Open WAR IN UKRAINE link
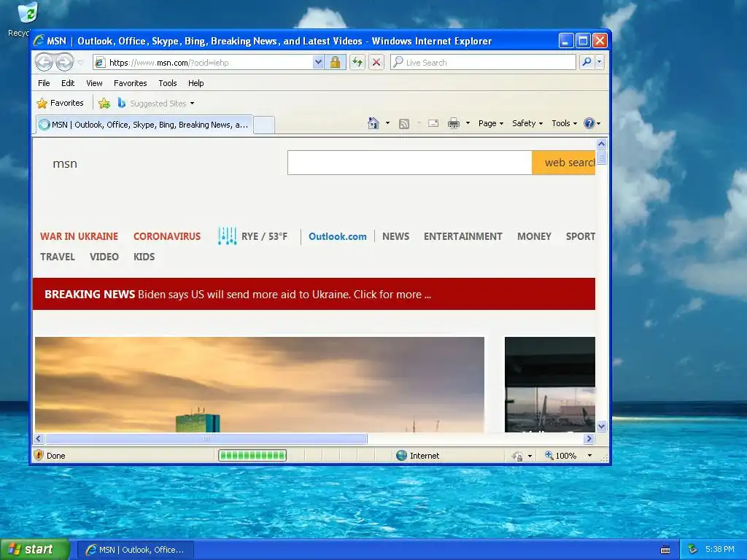Viewport: 747px width, 560px height. tap(79, 236)
